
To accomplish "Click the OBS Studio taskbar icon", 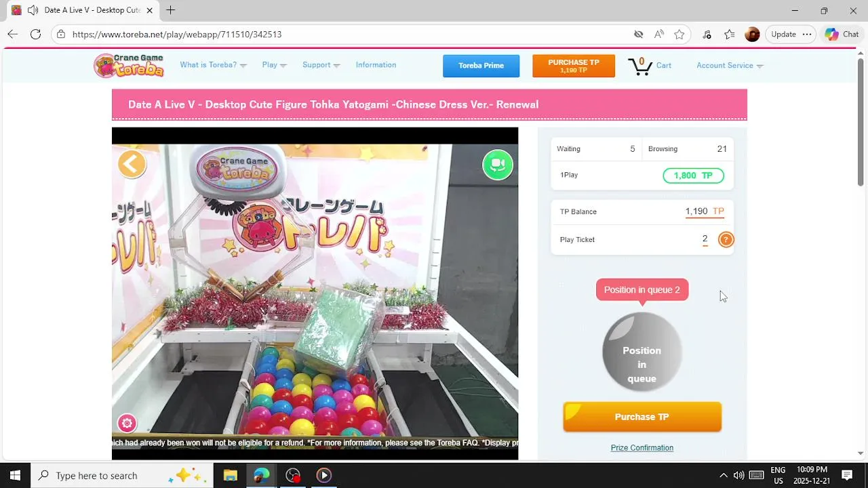I will (293, 475).
